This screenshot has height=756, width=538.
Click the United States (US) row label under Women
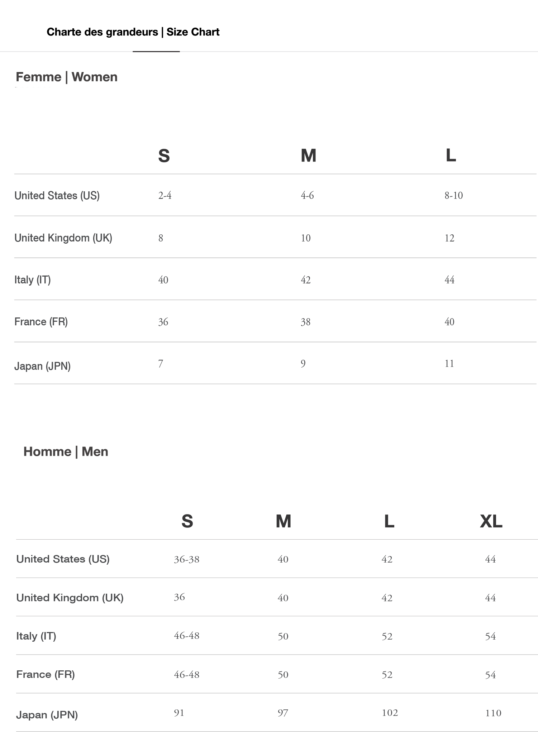(57, 196)
